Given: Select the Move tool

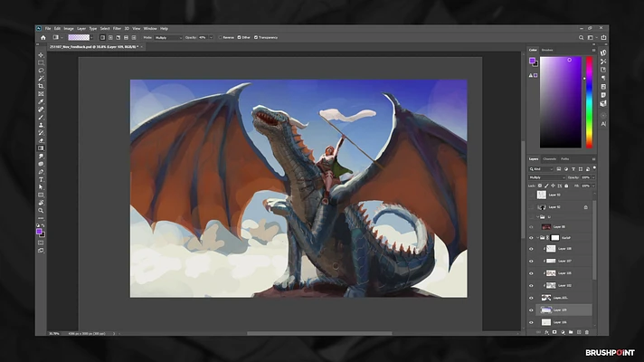Looking at the screenshot, I should pyautogui.click(x=41, y=55).
